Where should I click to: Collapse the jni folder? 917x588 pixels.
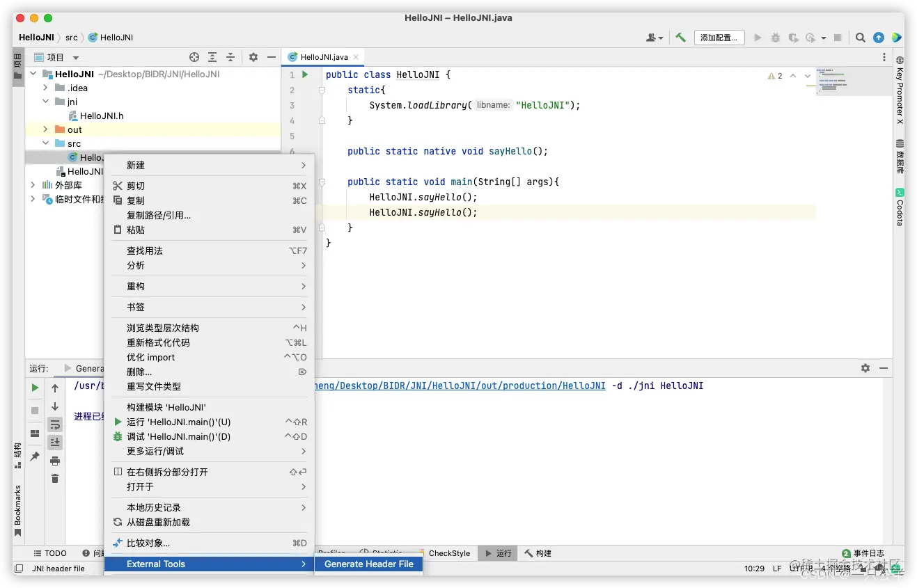tap(45, 102)
